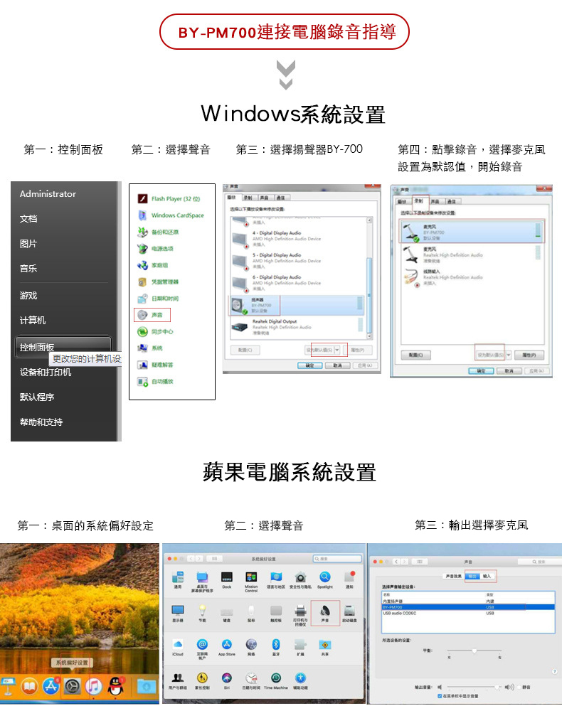Viewport: 562px width, 728px height.
Task: Open 安全性与隐私 Security preference pane
Action: click(x=300, y=580)
